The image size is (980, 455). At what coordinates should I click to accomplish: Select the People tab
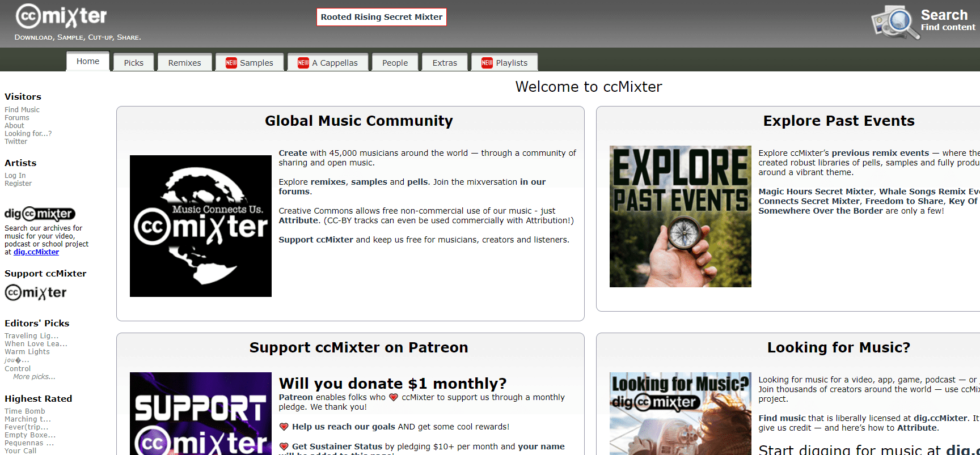point(395,62)
